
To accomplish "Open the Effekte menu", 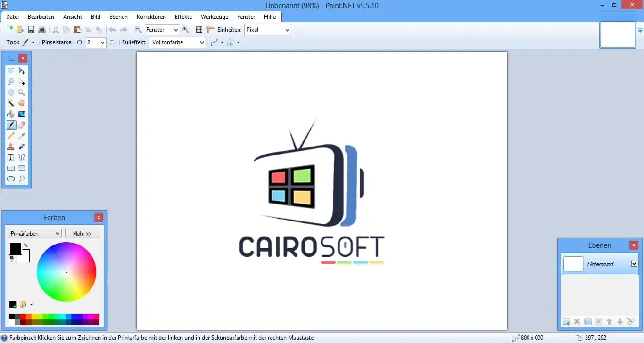I will pos(183,16).
